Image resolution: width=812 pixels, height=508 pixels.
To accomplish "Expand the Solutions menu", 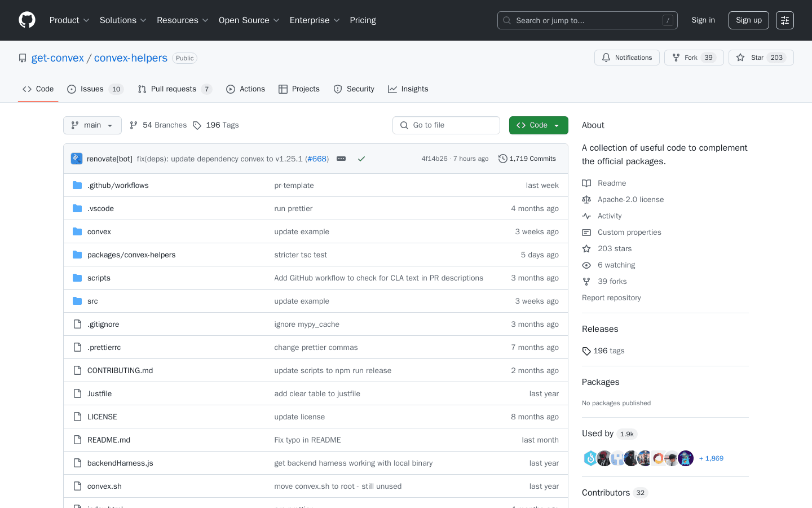I will pos(123,20).
